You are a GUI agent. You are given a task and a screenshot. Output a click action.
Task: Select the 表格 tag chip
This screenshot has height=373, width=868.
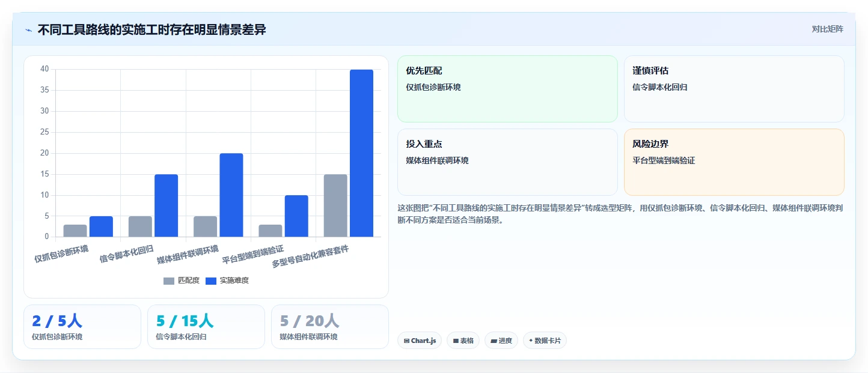pos(463,341)
